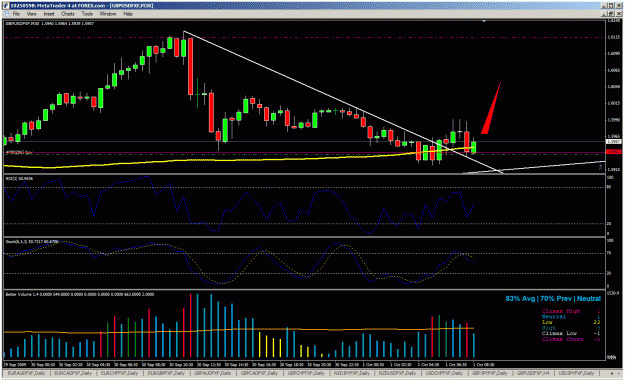
Task: Switch to the NZDUSDFXF,Daily chart tab
Action: click(397, 373)
